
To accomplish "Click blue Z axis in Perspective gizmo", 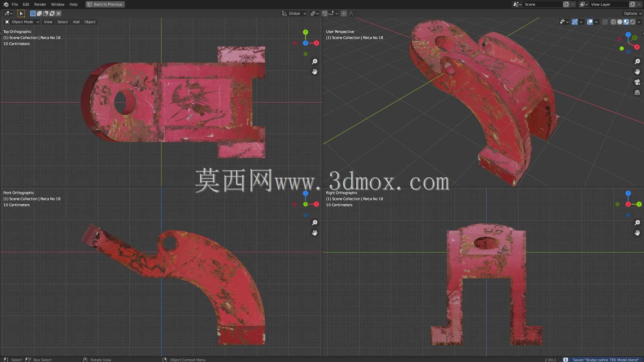I will (628, 34).
